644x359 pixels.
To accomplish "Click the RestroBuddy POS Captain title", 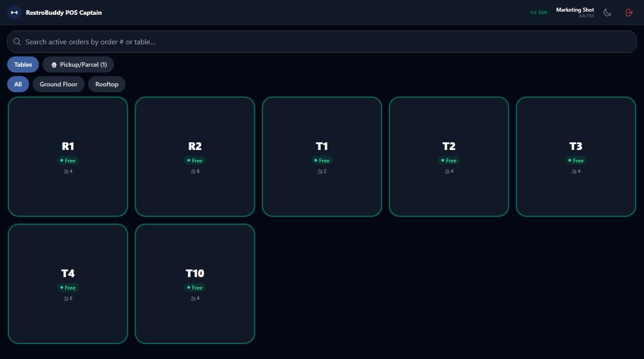I will pos(64,13).
